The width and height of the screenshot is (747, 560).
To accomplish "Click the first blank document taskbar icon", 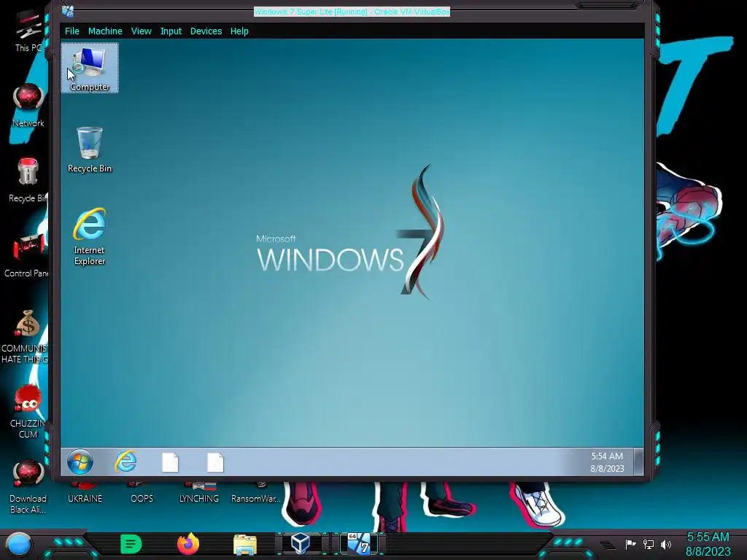I will 170,462.
